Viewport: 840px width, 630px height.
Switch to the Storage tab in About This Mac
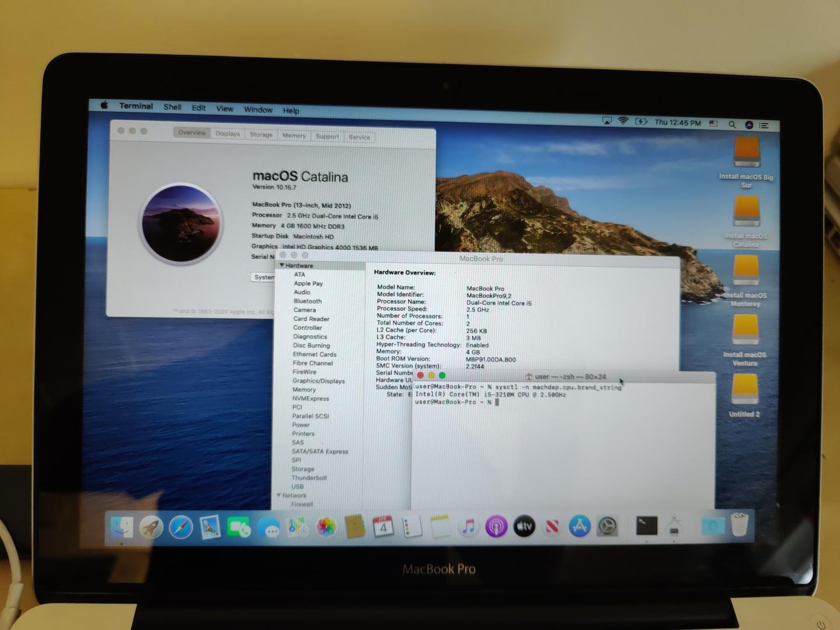click(x=261, y=135)
